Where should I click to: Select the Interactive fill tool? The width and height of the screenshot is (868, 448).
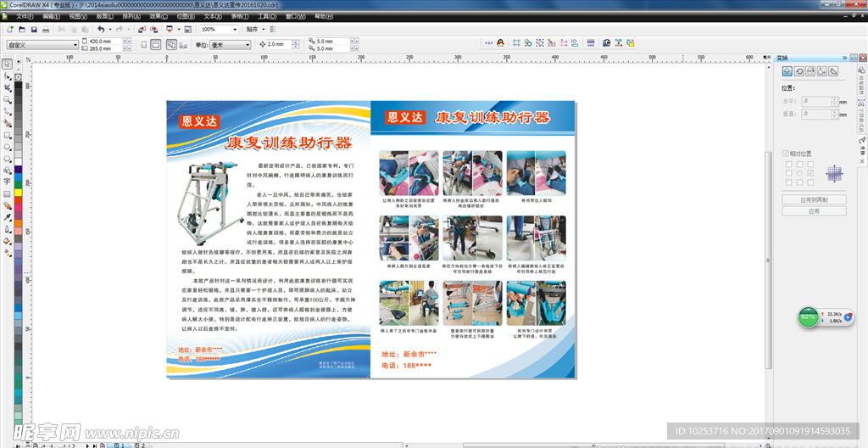[7, 252]
